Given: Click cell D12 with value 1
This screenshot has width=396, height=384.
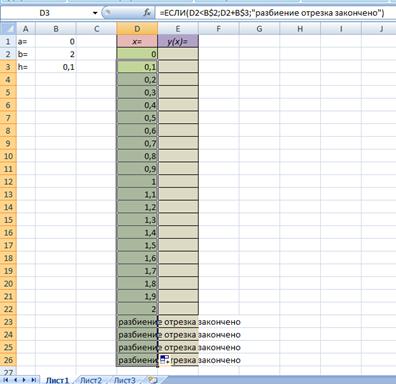Looking at the screenshot, I should point(137,182).
